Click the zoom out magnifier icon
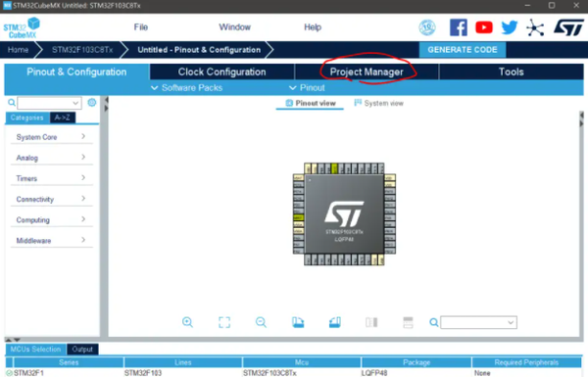Image resolution: width=588 pixels, height=377 pixels. tap(261, 322)
